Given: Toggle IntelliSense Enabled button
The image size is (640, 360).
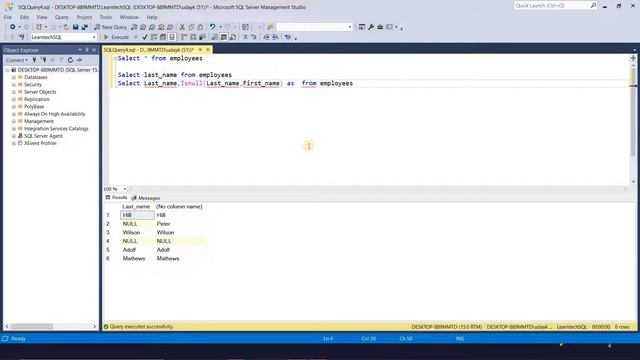Looking at the screenshot, I should pyautogui.click(x=172, y=37).
